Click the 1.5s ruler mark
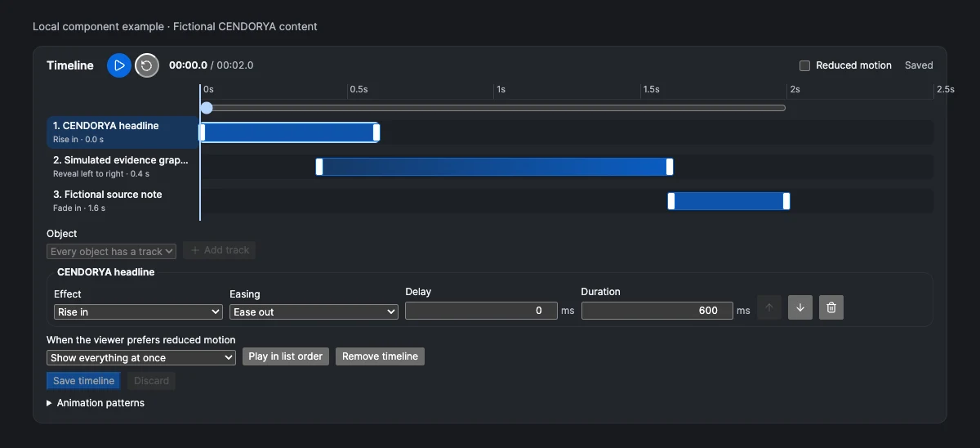980x448 pixels. [x=652, y=89]
